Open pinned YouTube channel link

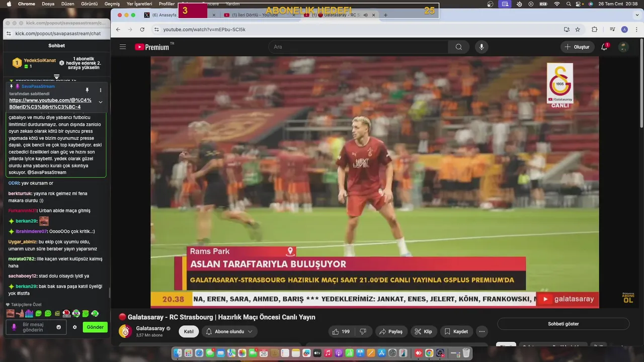tap(50, 104)
